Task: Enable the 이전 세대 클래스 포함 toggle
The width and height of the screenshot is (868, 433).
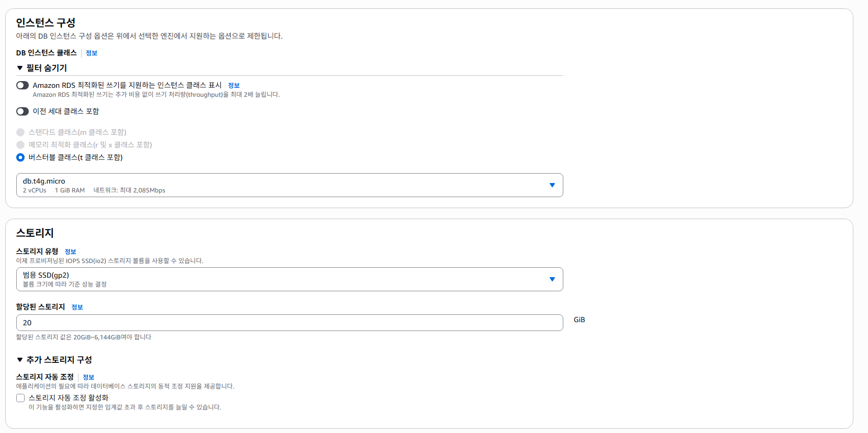Action: (23, 111)
